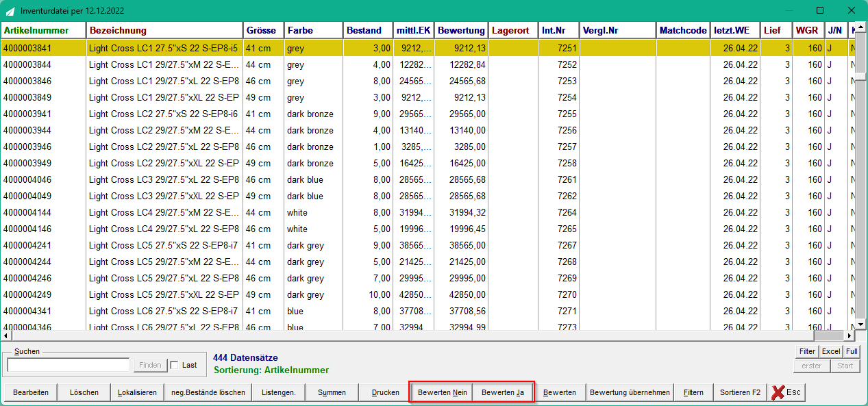868x406 pixels.
Task: Click the Vergl.Nr column header
Action: 618,30
